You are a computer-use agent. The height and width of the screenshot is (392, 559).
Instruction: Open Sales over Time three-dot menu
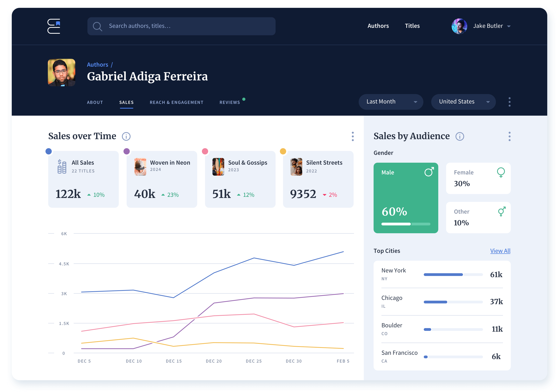353,136
